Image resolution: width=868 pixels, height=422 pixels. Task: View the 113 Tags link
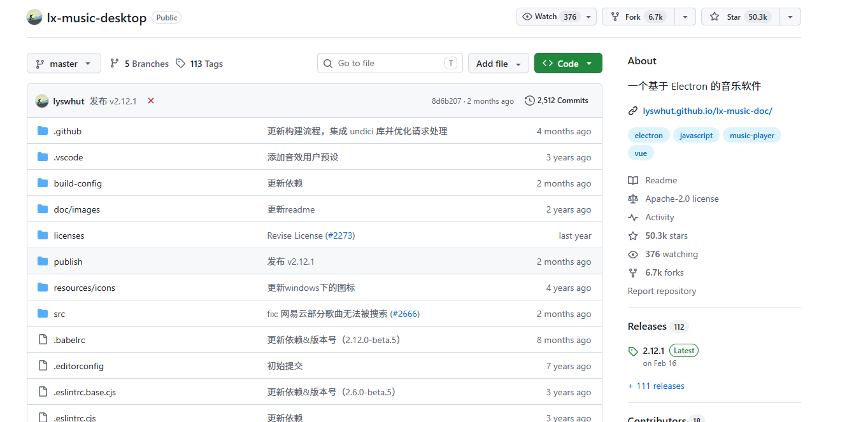199,64
